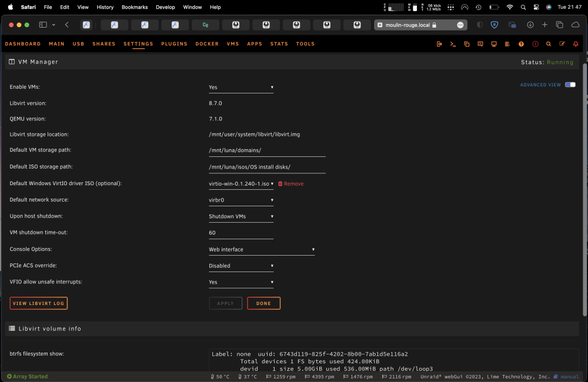The width and height of the screenshot is (588, 382).
Task: Show Safari downloads
Action: tap(530, 25)
